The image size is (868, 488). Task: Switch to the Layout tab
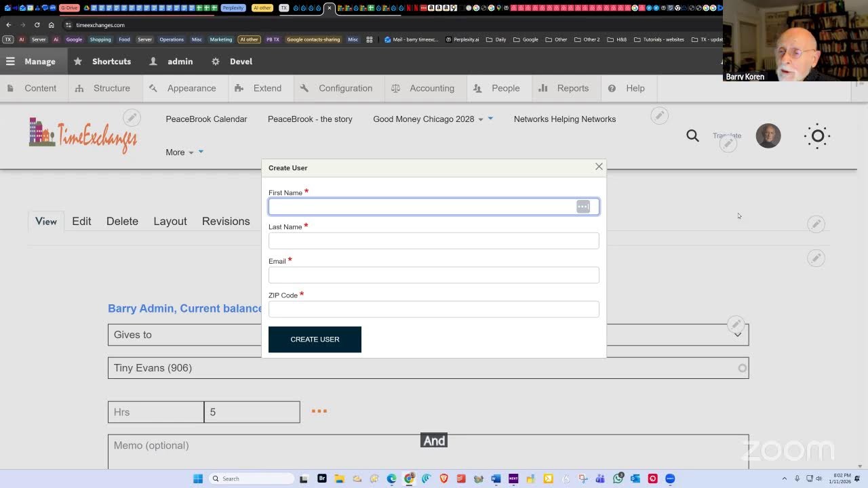click(170, 221)
